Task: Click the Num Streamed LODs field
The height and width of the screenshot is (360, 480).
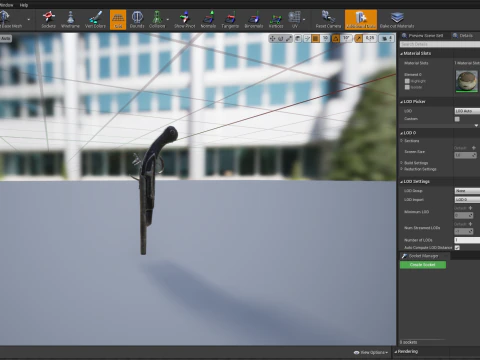Action: point(464,231)
